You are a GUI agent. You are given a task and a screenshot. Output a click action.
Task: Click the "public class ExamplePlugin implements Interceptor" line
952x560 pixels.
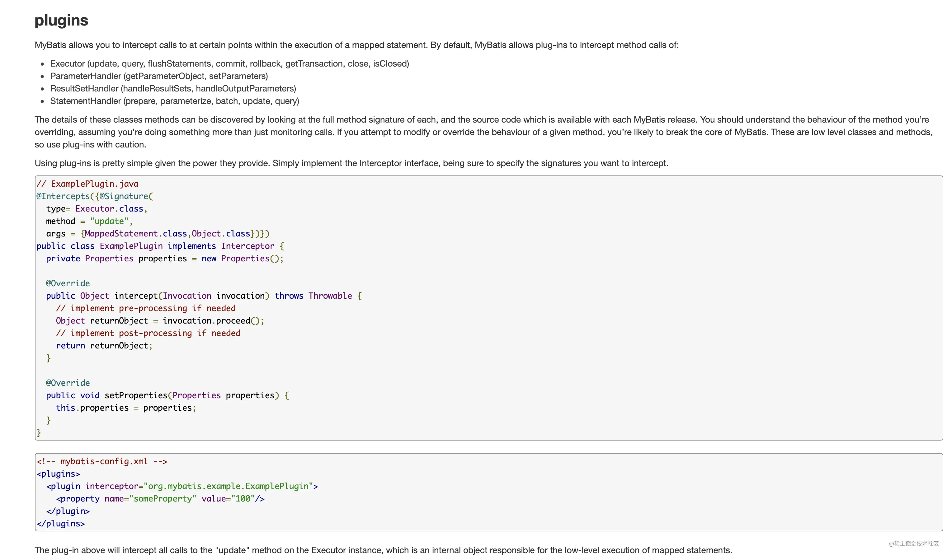pos(160,246)
